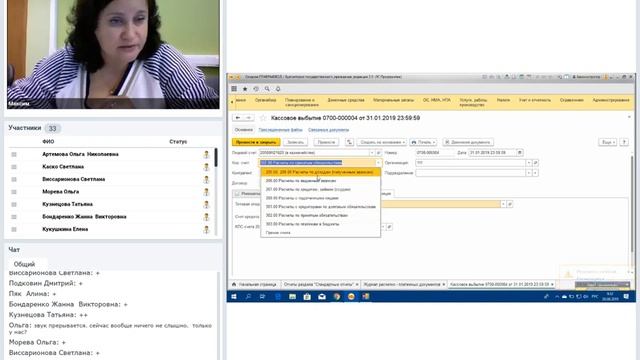Image resolution: width=640 pixels, height=360 pixels.
Task: Go back with the left arrow button
Action: [x=238, y=118]
